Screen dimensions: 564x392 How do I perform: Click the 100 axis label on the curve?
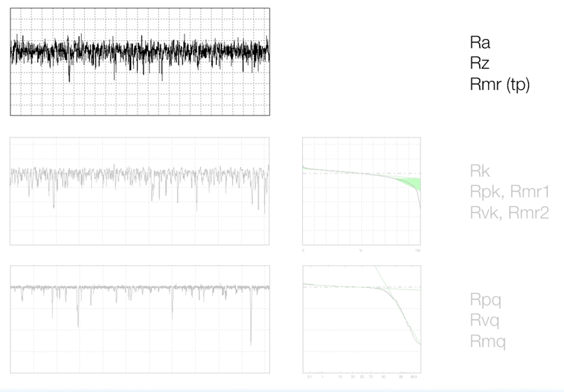coord(418,250)
